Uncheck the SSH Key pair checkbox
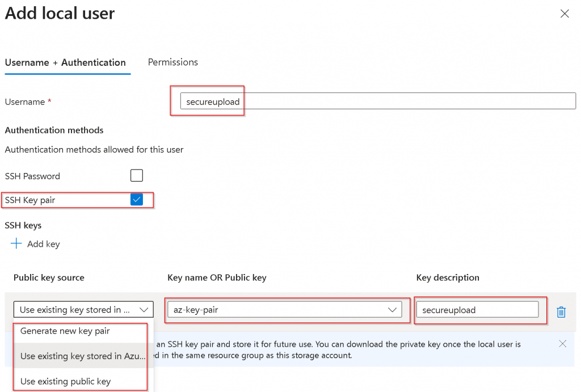The width and height of the screenshot is (581, 392). pos(137,200)
